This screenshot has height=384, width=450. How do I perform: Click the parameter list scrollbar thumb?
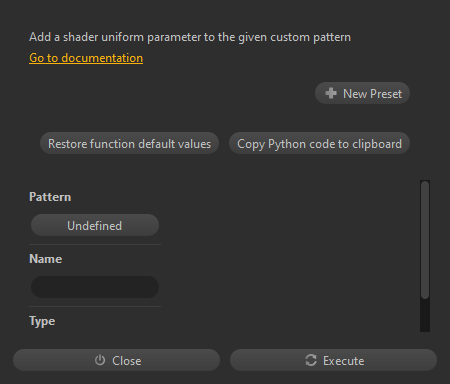pyautogui.click(x=425, y=240)
